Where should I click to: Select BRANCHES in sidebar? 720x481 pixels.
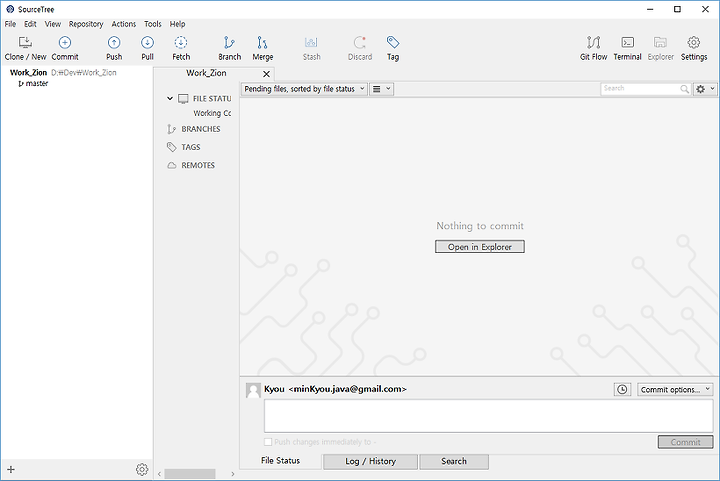pos(201,129)
